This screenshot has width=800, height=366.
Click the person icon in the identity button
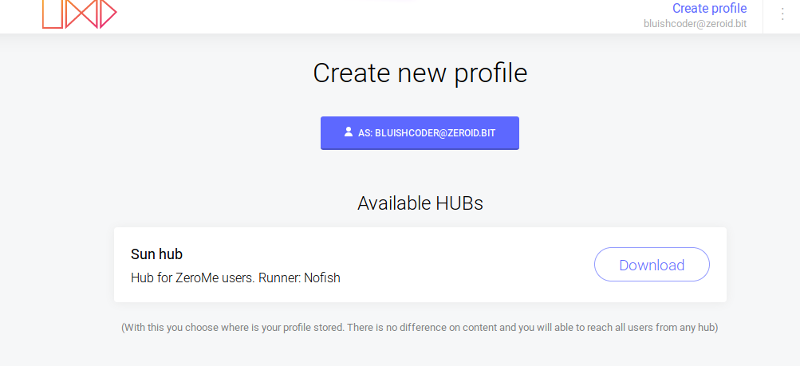click(348, 132)
